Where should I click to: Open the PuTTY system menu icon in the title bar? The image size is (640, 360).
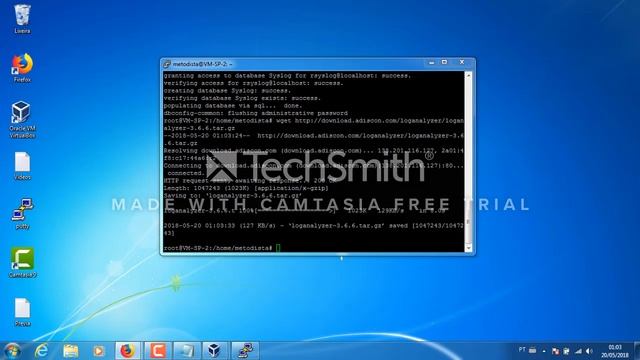[x=167, y=64]
